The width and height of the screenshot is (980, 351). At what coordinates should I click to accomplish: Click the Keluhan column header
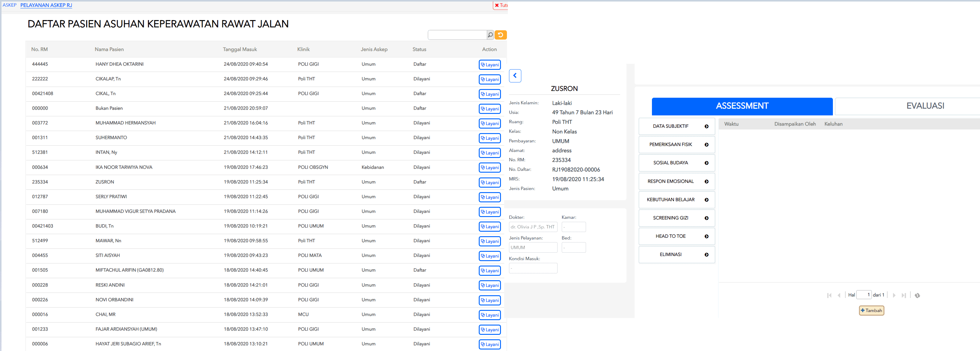point(833,124)
